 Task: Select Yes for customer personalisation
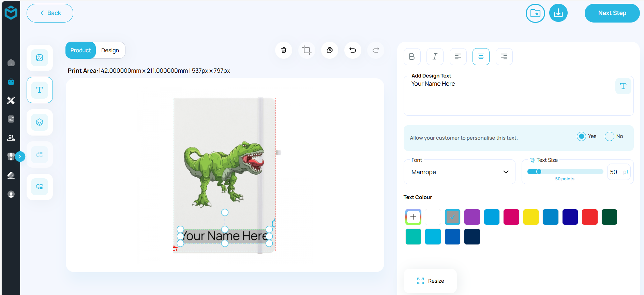[581, 136]
